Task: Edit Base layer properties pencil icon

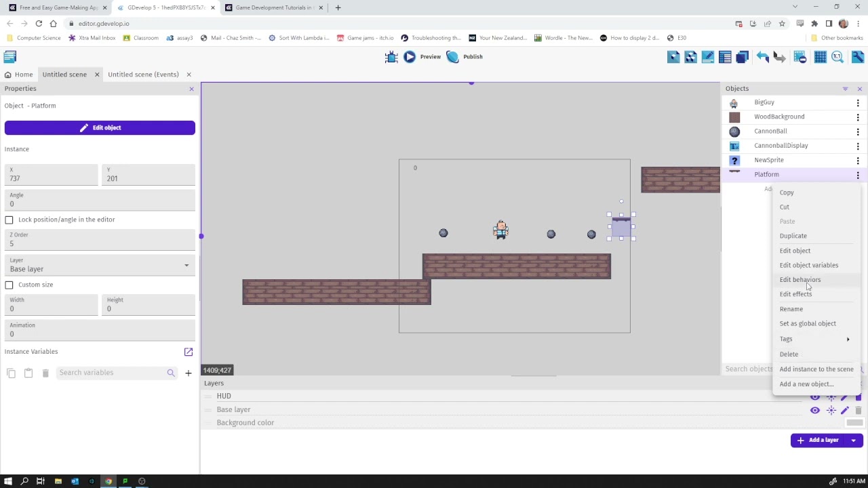Action: 844,410
